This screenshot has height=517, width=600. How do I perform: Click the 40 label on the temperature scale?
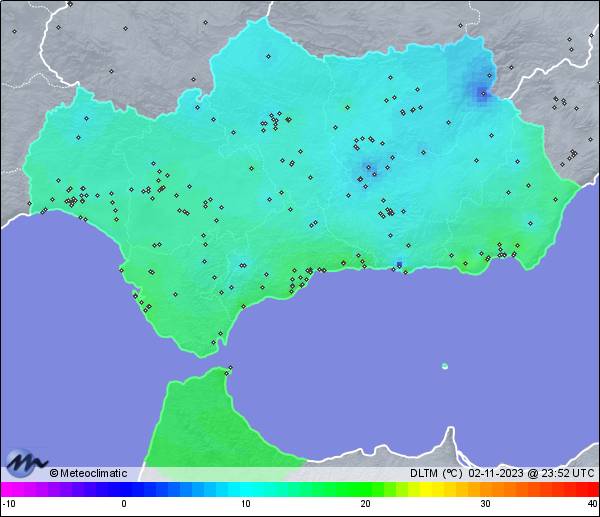pyautogui.click(x=593, y=504)
